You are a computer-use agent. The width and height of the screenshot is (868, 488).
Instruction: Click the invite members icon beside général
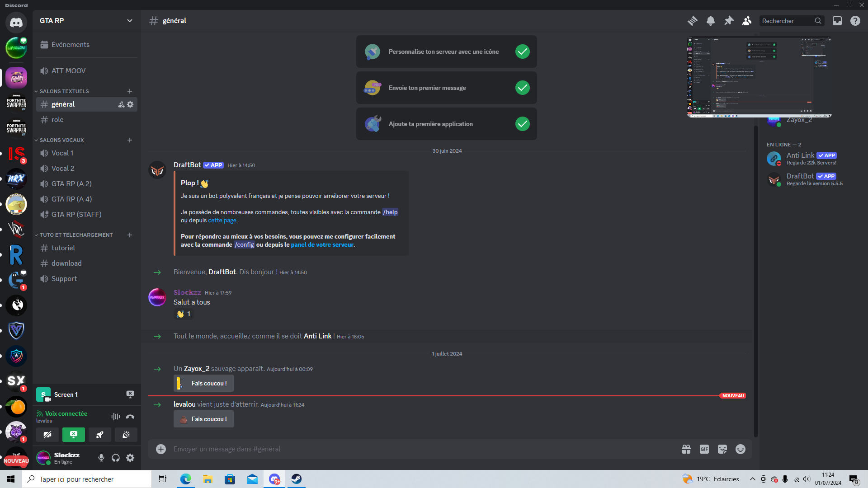(x=121, y=104)
